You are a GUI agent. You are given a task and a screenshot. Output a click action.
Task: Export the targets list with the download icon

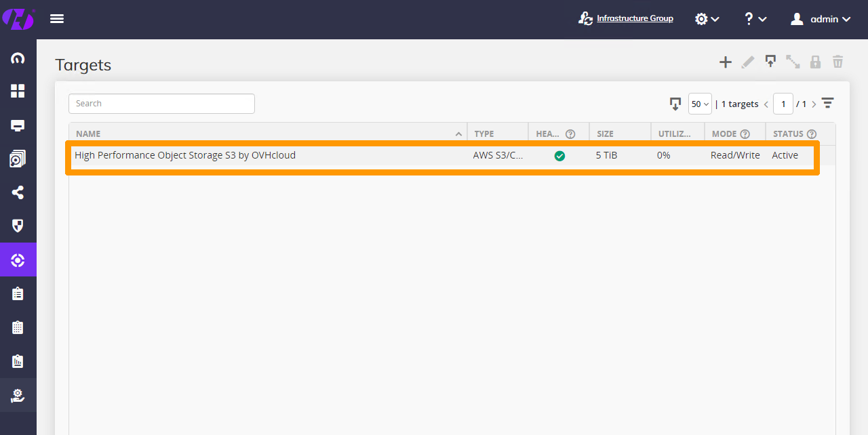675,104
